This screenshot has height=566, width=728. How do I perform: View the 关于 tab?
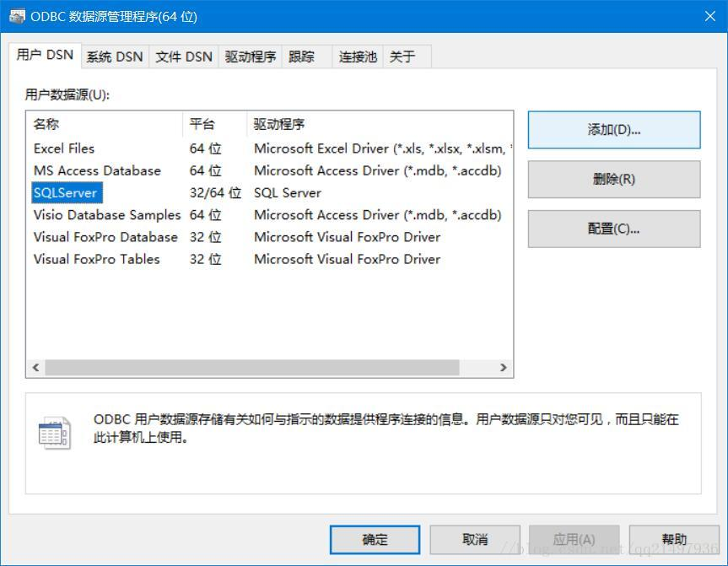tap(403, 56)
